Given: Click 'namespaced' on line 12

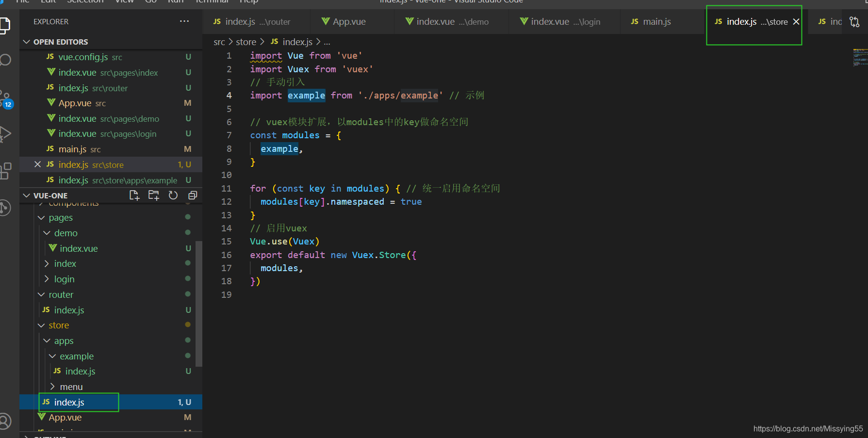Looking at the screenshot, I should [357, 202].
